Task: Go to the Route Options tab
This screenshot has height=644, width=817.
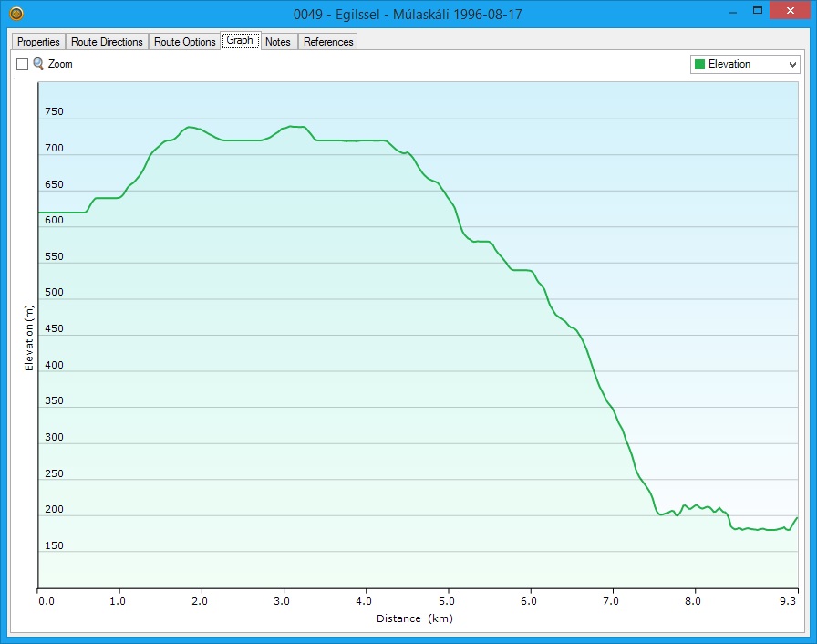Action: coord(184,42)
